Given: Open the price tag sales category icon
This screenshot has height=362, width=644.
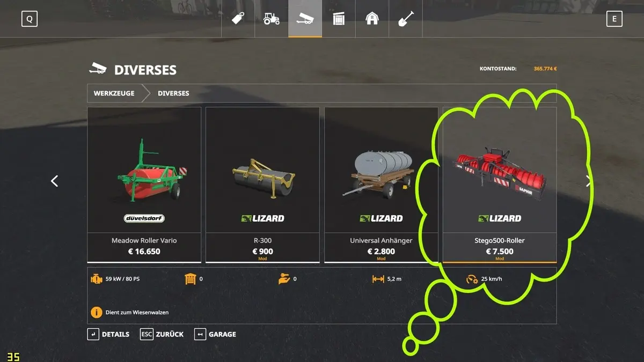Looking at the screenshot, I should [x=238, y=19].
